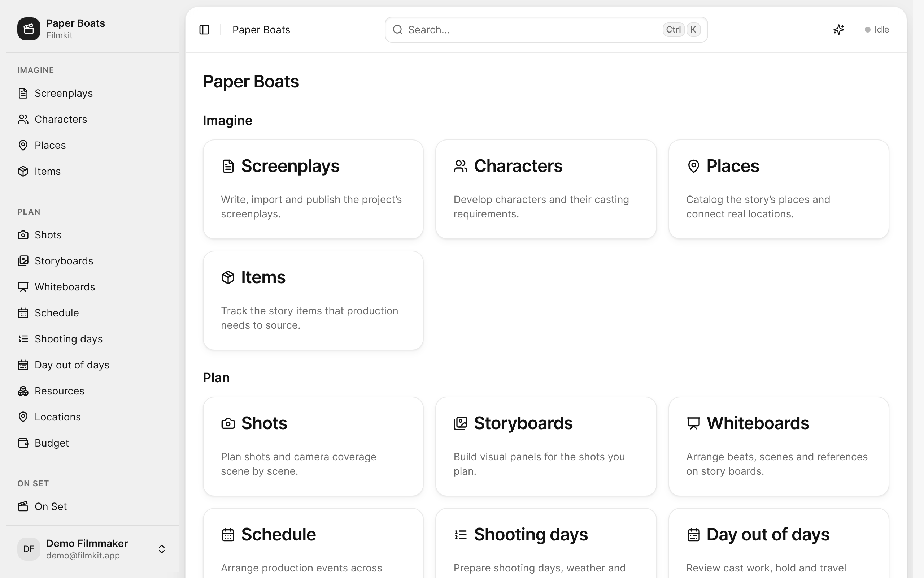Image resolution: width=924 pixels, height=578 pixels.
Task: Click the Storyboards image icon in sidebar
Action: (23, 261)
